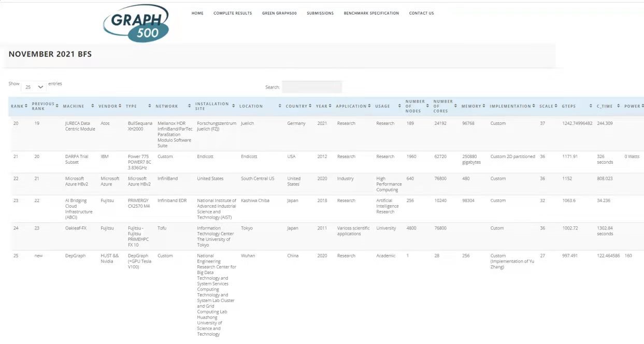
Task: Sort table by Rank column arrows
Action: tap(26, 106)
